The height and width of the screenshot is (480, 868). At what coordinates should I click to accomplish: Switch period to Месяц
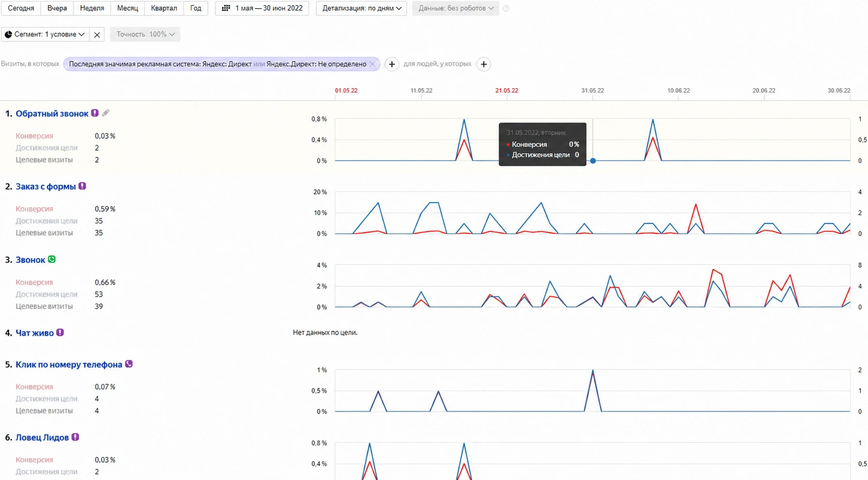[127, 8]
